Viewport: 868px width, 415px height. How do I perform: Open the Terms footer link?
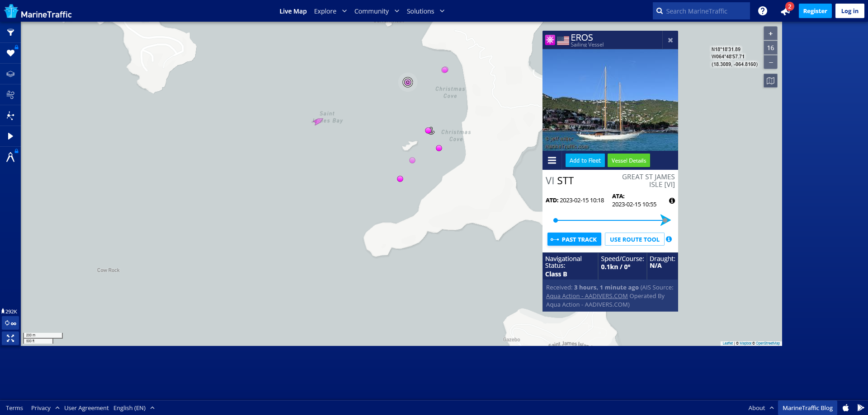tap(14, 408)
